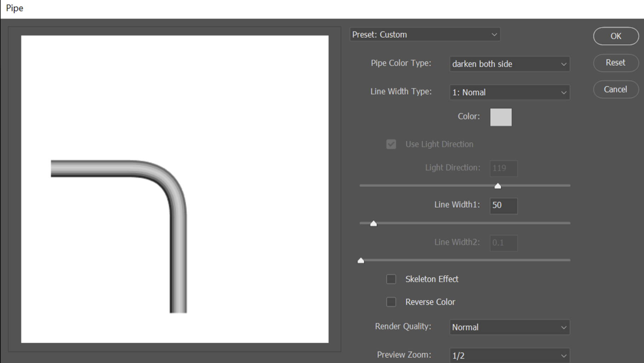644x363 pixels.
Task: Click the Reverse Color label
Action: [430, 302]
